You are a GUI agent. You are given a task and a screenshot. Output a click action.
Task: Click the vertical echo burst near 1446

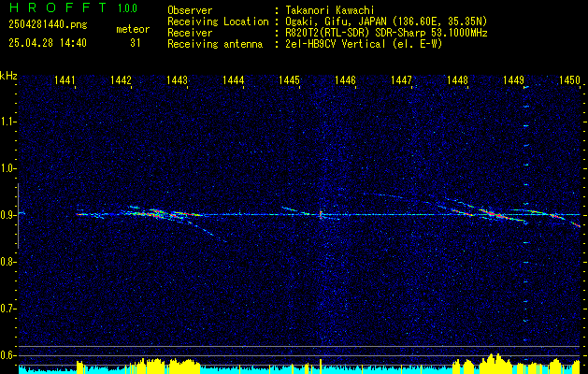(x=321, y=214)
